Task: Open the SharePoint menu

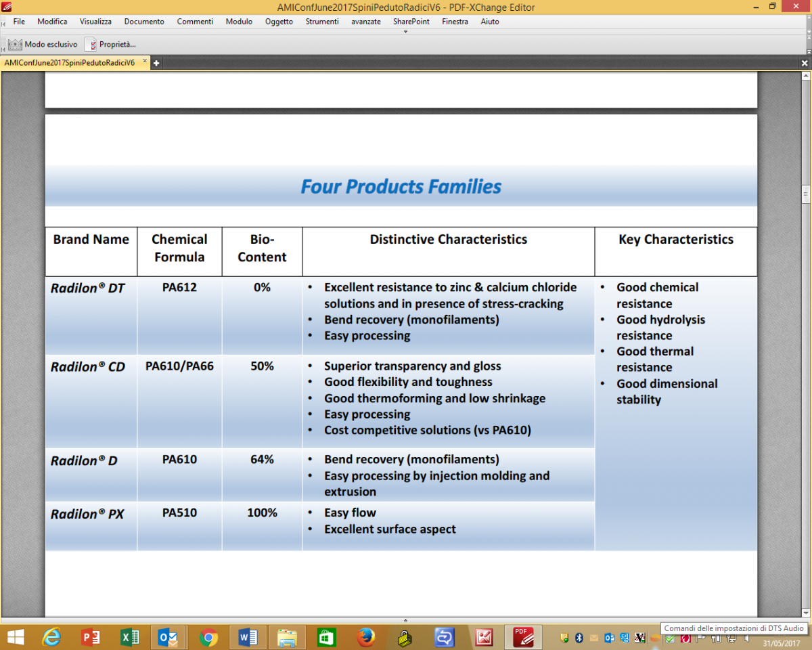Action: (x=411, y=22)
